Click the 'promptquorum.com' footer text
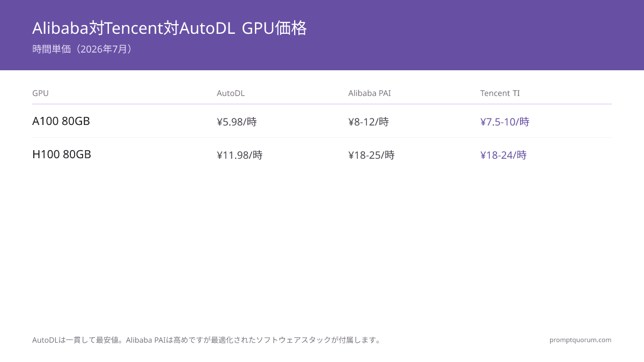This screenshot has width=644, height=362. 581,340
